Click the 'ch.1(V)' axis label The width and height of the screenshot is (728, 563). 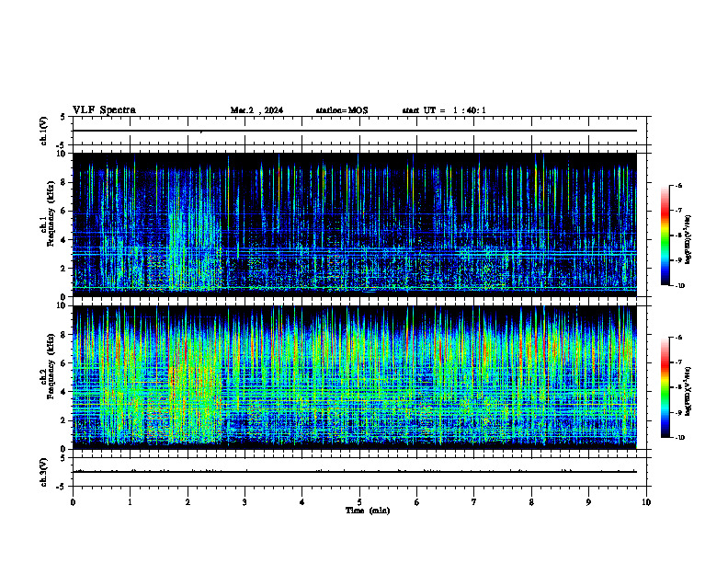tap(43, 131)
